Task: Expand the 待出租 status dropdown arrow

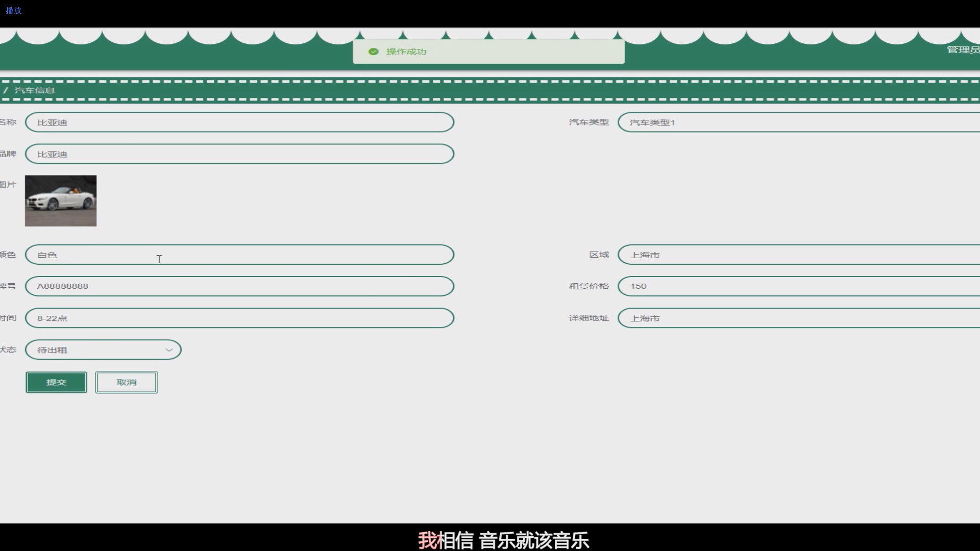Action: point(169,350)
